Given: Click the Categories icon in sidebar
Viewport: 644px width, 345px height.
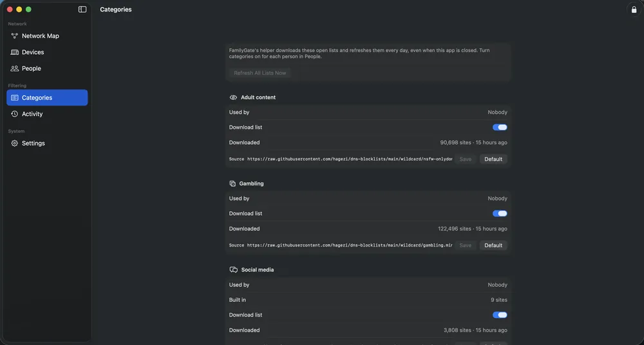Looking at the screenshot, I should tap(14, 98).
